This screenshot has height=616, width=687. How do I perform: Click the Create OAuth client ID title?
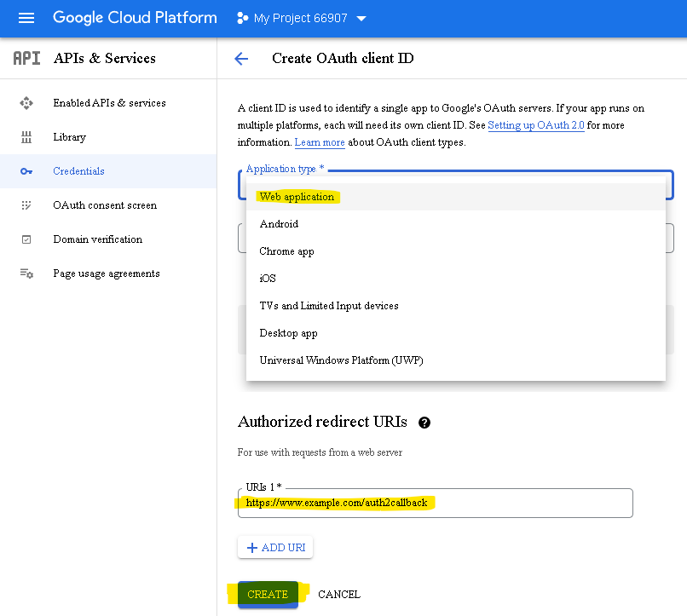pos(343,58)
